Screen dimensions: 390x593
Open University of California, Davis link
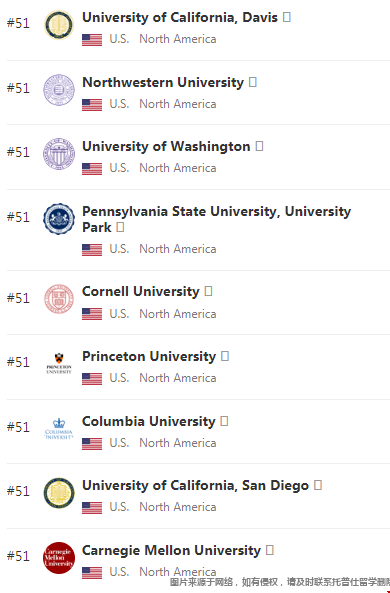[180, 17]
